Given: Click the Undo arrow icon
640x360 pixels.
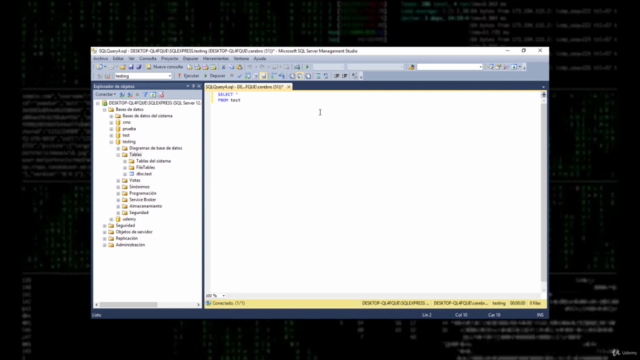Looking at the screenshot, I should 250,67.
